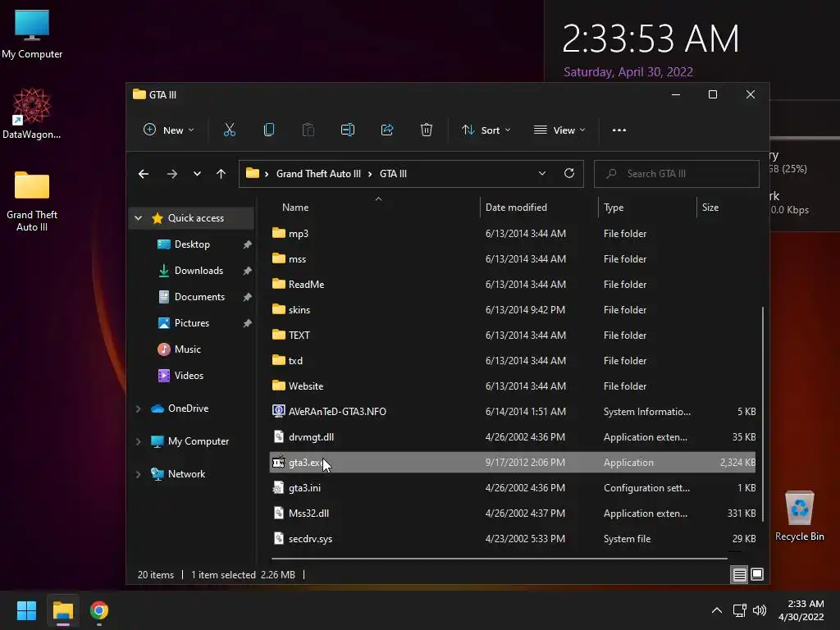Expand the My Computer tree node
This screenshot has width=840, height=630.
coord(138,441)
